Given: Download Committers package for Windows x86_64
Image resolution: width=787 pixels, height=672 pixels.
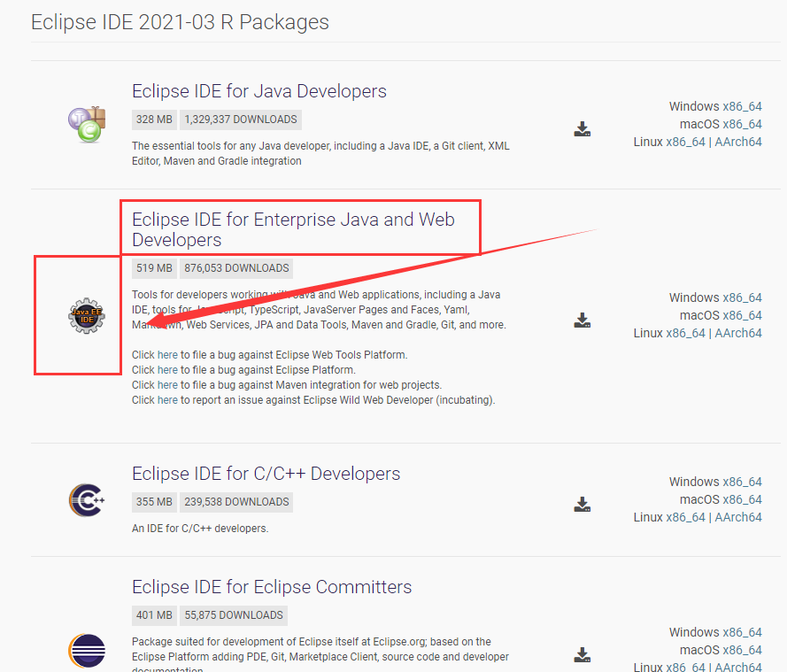Looking at the screenshot, I should [743, 632].
